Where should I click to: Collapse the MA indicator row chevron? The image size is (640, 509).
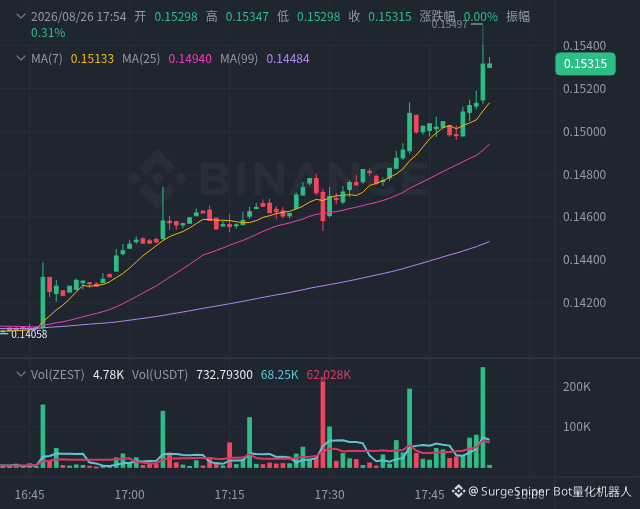click(20, 58)
